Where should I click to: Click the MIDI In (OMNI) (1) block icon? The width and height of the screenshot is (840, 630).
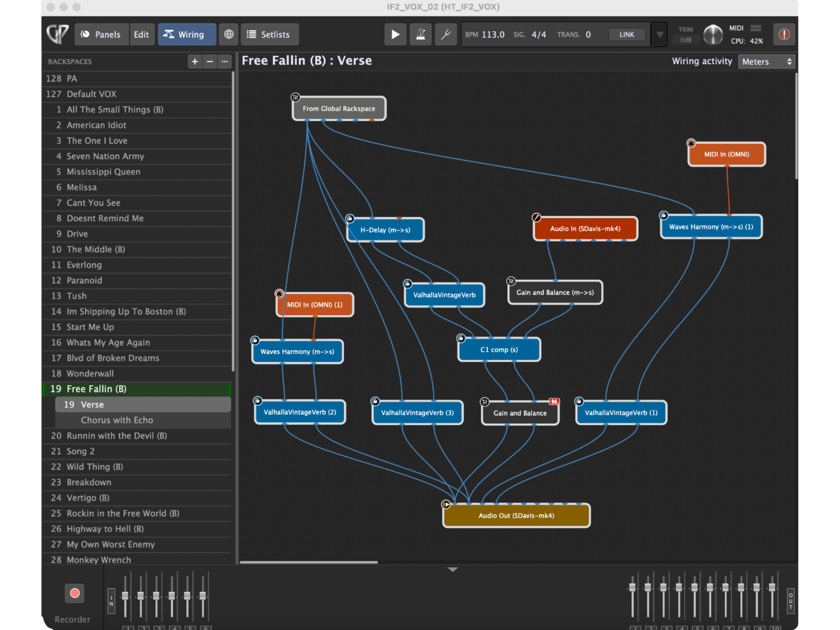279,294
